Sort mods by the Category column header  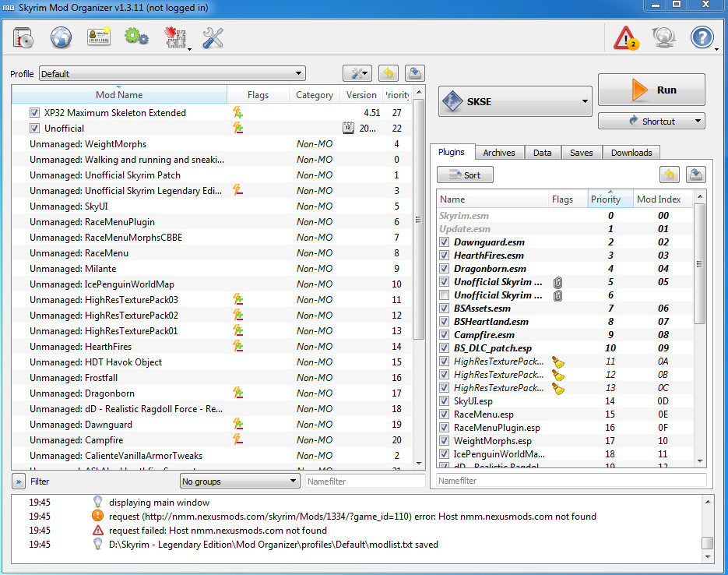pos(315,95)
